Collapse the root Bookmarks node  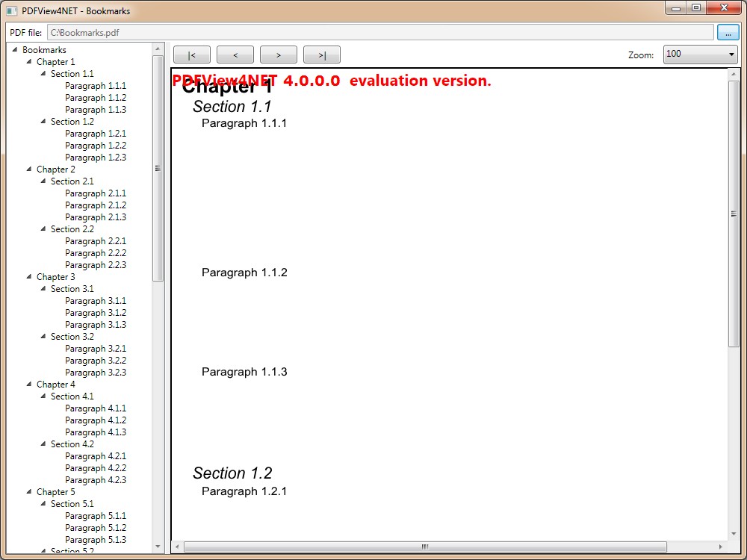click(15, 50)
